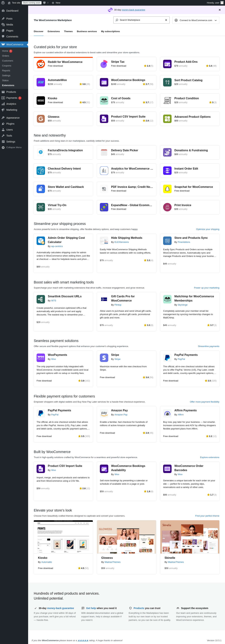Follow the Optimize your shipping link
The height and width of the screenshot is (644, 225).
pyautogui.click(x=207, y=229)
